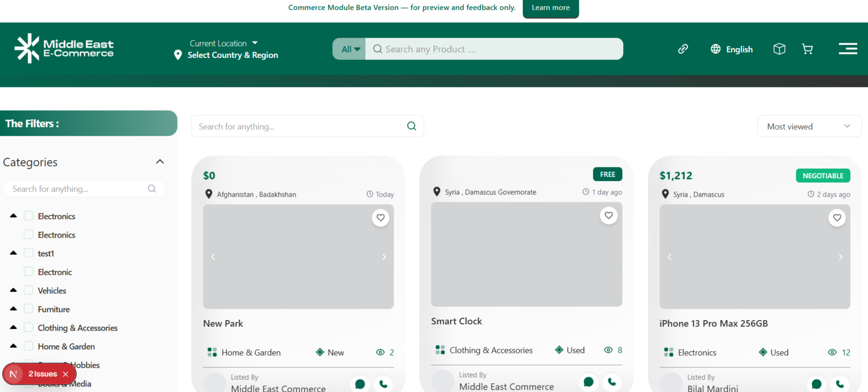Enable Clothing & Accessories filter checkbox
This screenshot has width=868, height=392.
tap(28, 327)
